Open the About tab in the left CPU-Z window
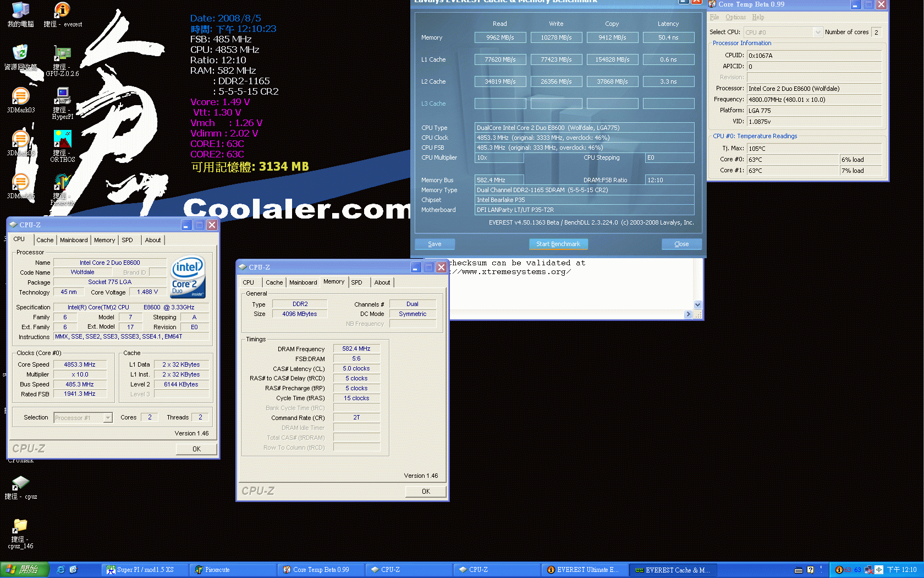 coord(153,240)
